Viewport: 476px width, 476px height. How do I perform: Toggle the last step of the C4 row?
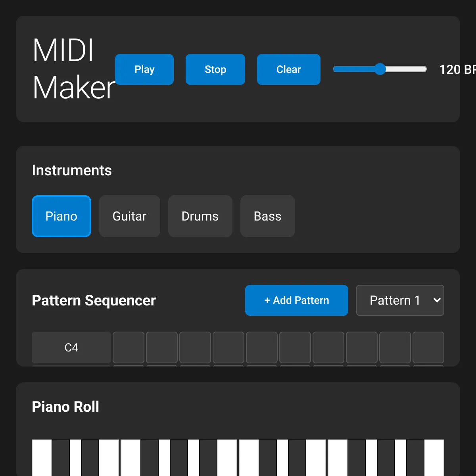428,347
